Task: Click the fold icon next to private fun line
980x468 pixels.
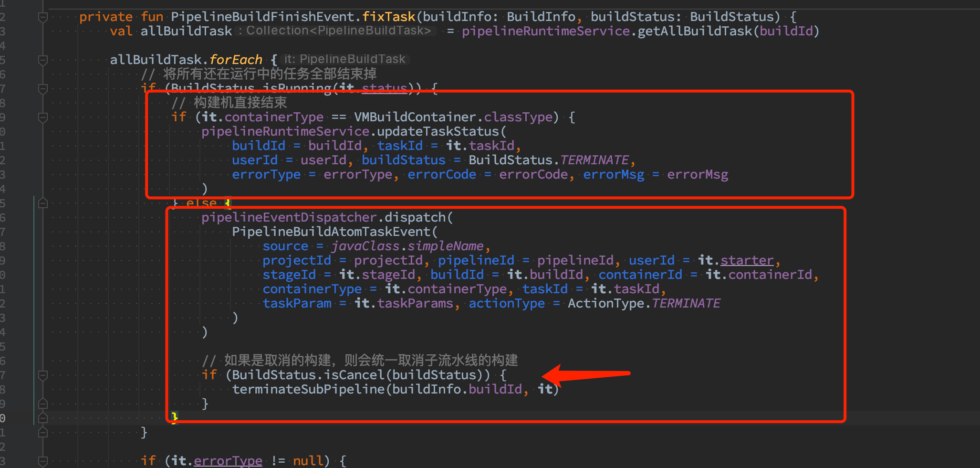Action: coord(42,16)
